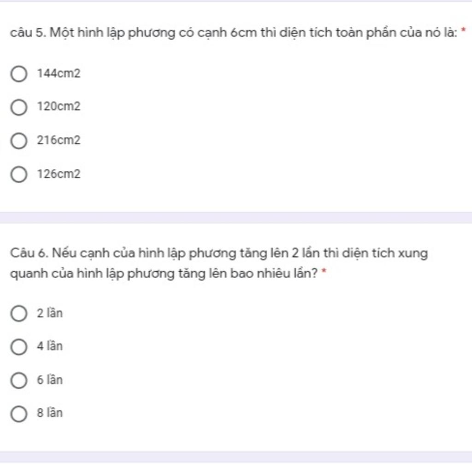Click the câu 5 question title text
The image size is (472, 476).
[x=234, y=33]
